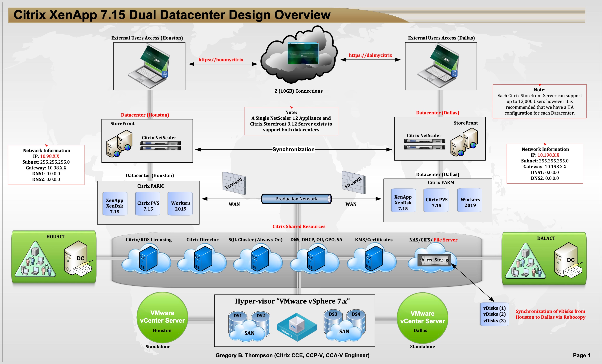Click the Dallas StoreFront server pair icon
The image size is (602, 364).
[464, 142]
